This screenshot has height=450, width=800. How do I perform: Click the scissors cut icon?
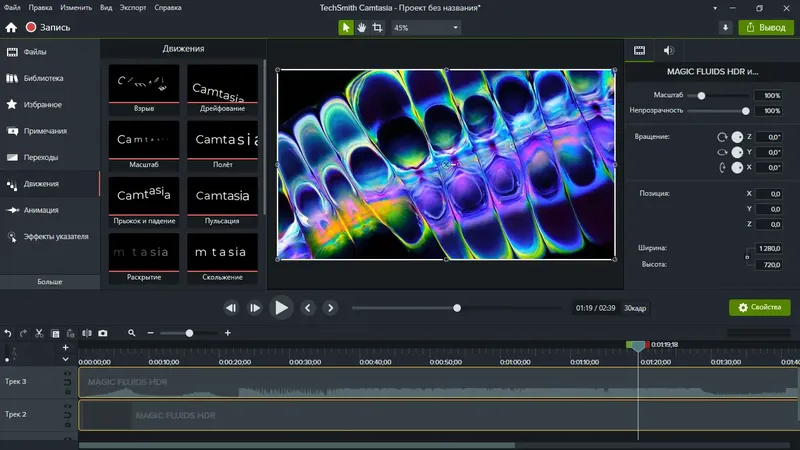(39, 333)
